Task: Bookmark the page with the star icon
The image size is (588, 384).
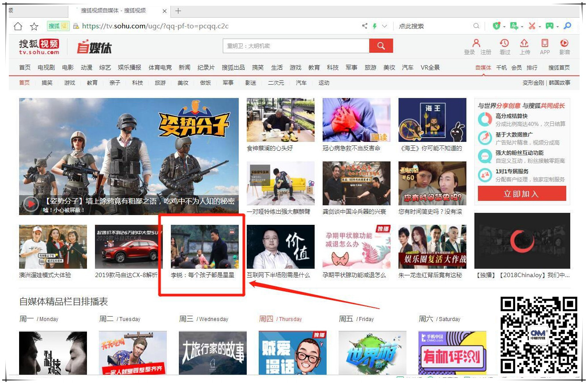Action: click(x=34, y=26)
